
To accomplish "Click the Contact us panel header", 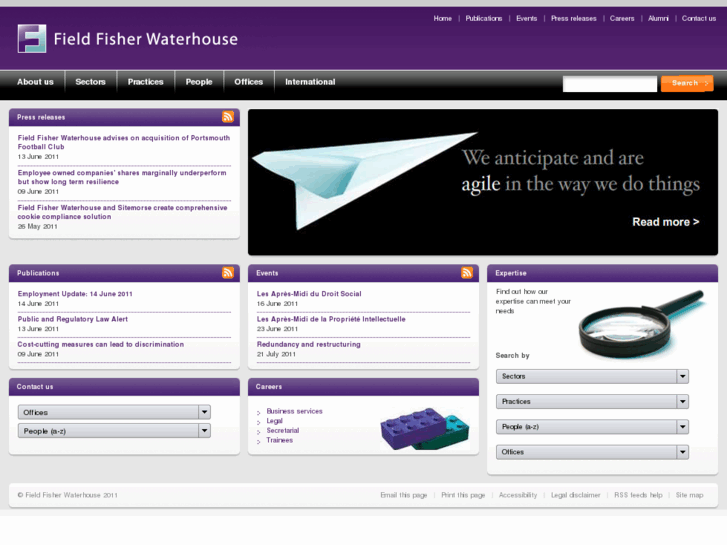I will click(124, 387).
